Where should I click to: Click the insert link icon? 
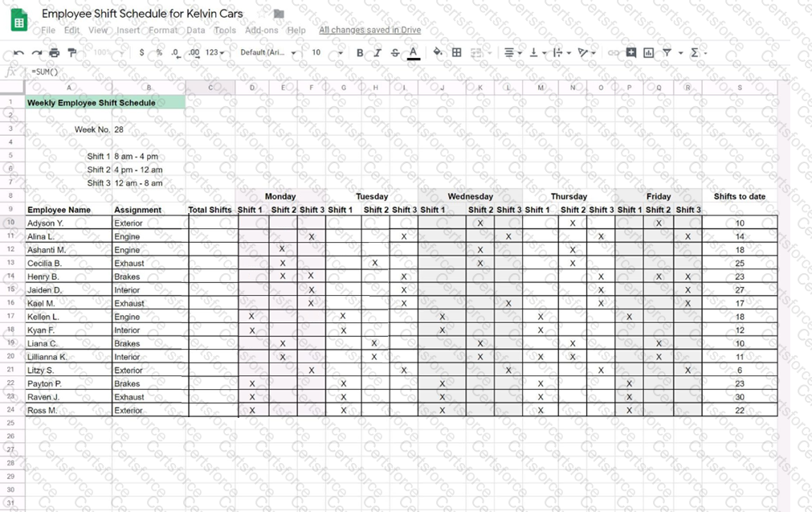click(613, 53)
